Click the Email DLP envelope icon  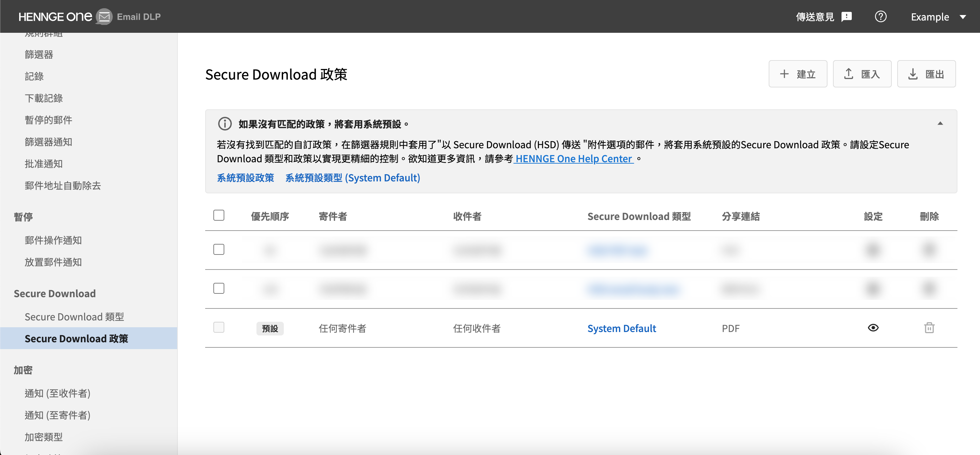coord(104,17)
